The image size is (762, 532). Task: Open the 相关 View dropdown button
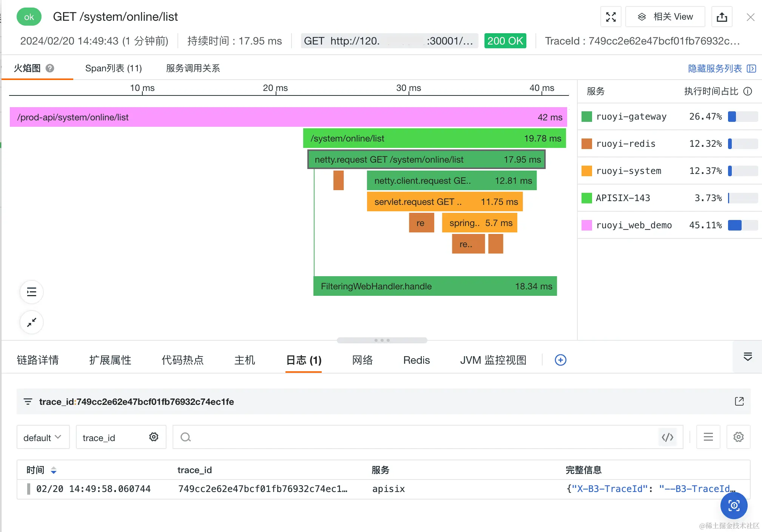pos(665,17)
